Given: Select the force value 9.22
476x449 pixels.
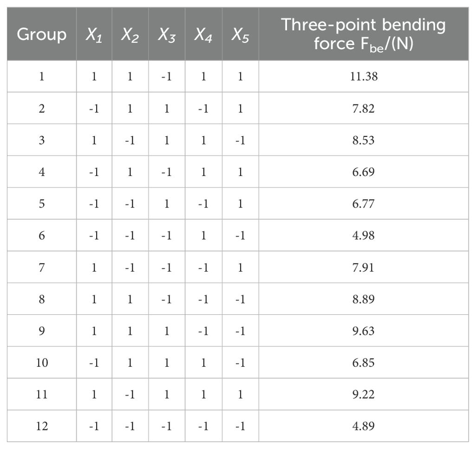Looking at the screenshot, I should pos(364,395).
